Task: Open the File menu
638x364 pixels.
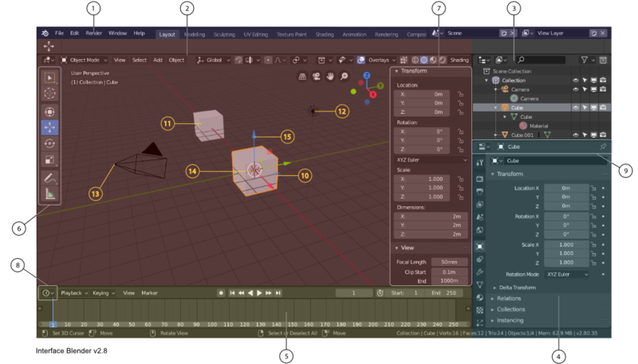Action: 59,33
